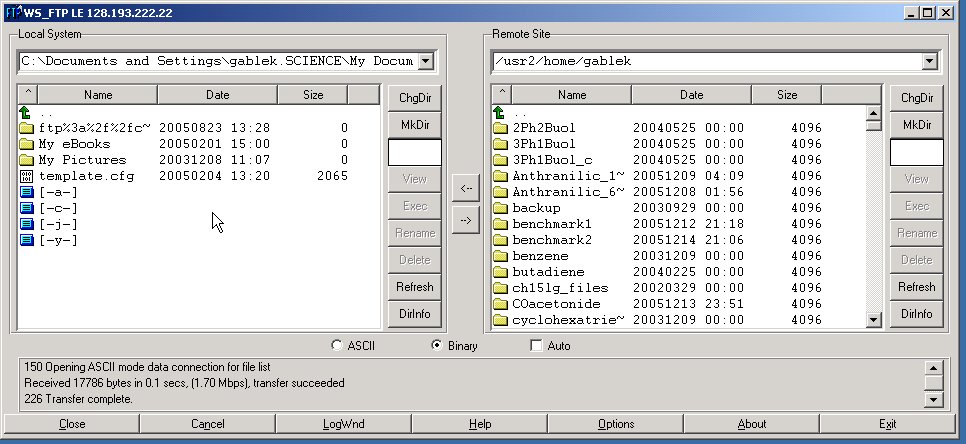Click the local Refresh button
This screenshot has height=444, width=966.
tap(415, 287)
